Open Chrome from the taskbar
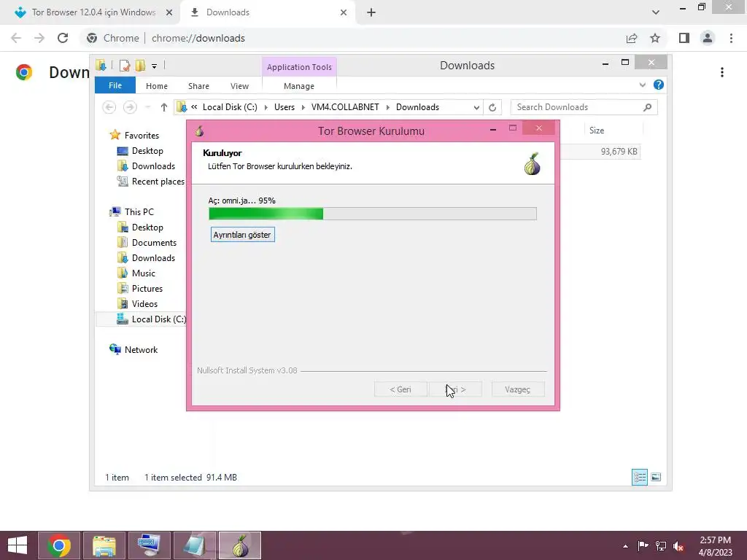The width and height of the screenshot is (747, 560). (x=59, y=545)
